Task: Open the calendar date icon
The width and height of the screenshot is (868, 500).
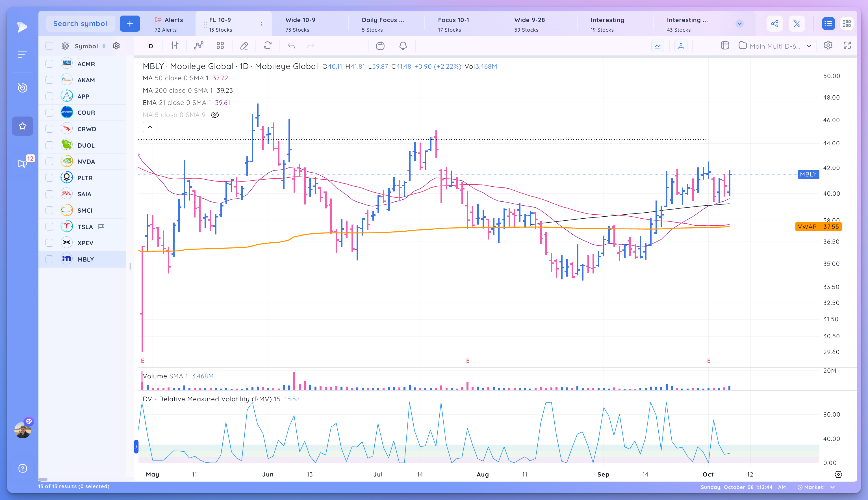Action: (380, 46)
